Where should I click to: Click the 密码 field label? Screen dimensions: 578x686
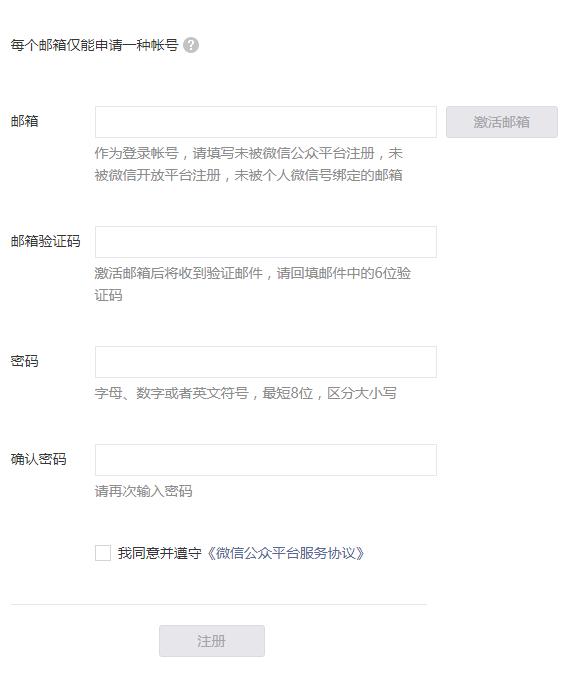[25, 361]
